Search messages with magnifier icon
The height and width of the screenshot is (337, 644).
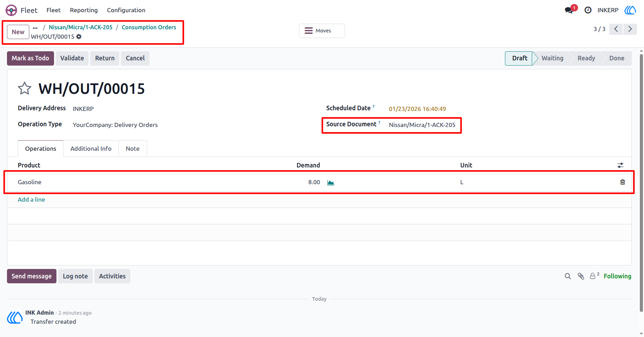(568, 276)
